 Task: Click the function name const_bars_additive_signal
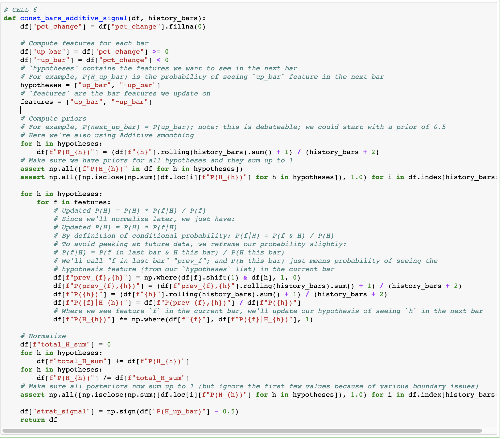tap(74, 18)
